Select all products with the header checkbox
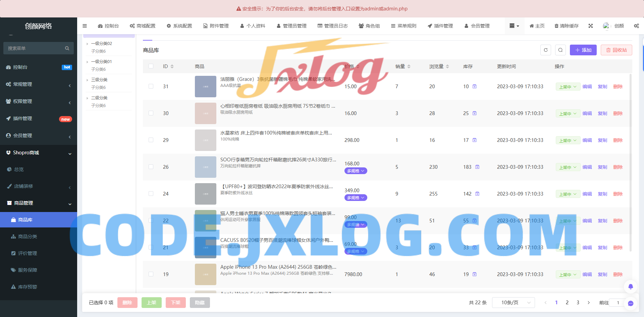Image resolution: width=644 pixels, height=317 pixels. (151, 66)
